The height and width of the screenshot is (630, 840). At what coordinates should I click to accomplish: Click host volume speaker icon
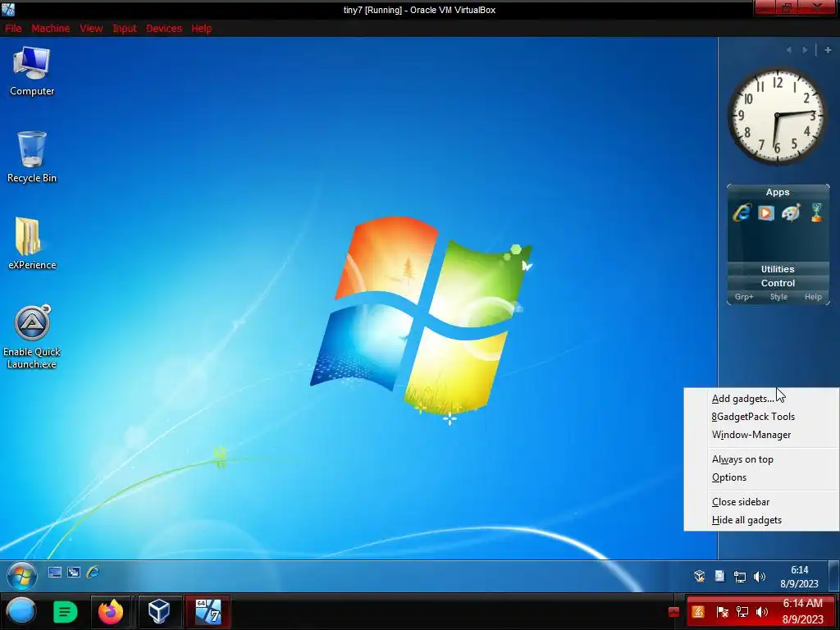762,612
